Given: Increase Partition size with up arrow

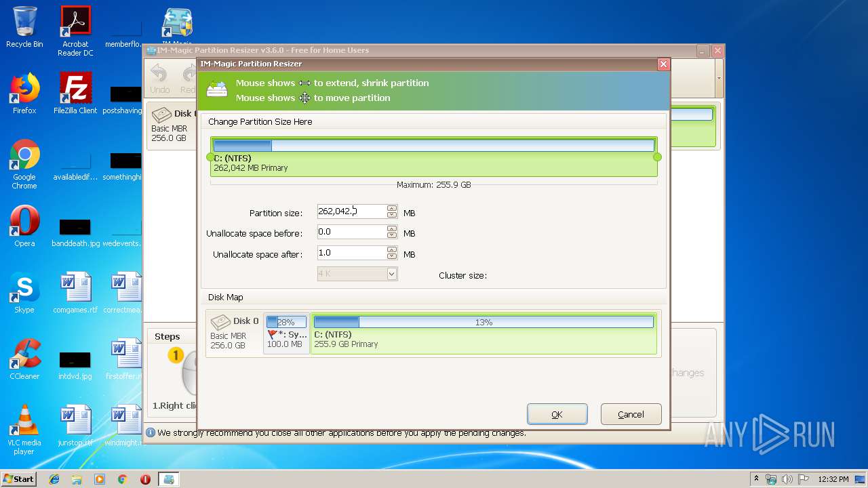Looking at the screenshot, I should 392,208.
